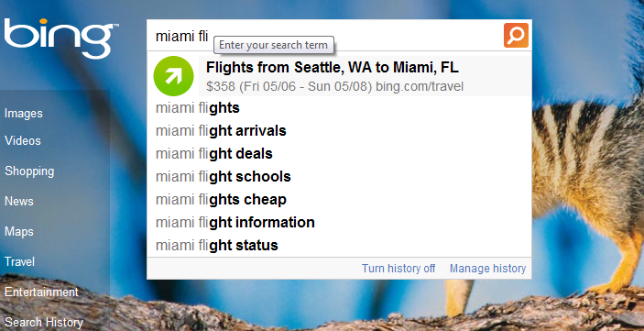The width and height of the screenshot is (644, 331).
Task: Go to Videos
Action: point(23,140)
